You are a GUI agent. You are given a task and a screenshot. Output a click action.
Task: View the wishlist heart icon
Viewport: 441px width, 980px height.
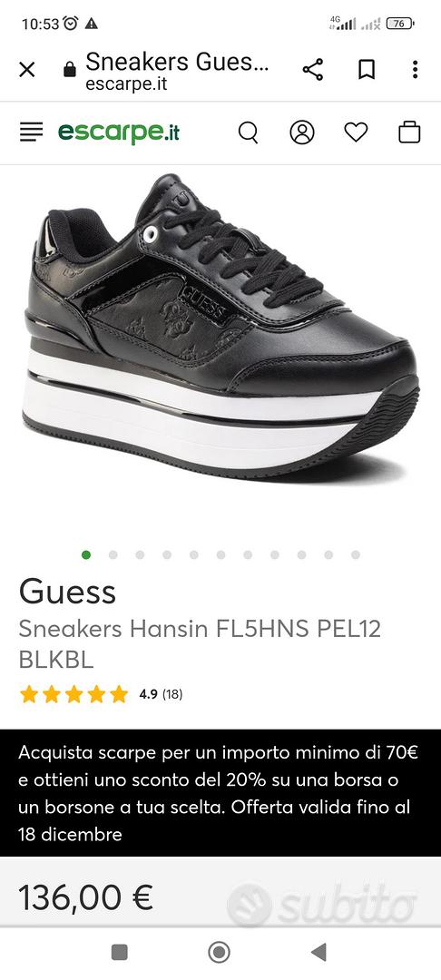pos(356,132)
